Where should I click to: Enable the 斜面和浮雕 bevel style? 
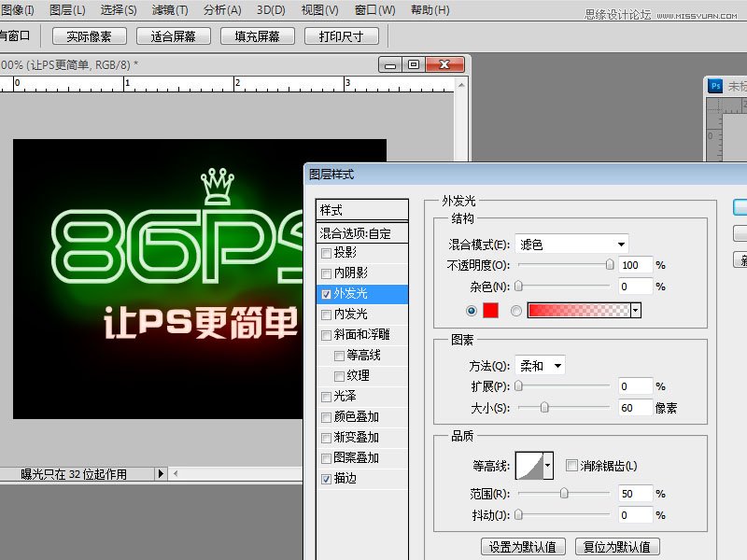click(x=327, y=333)
